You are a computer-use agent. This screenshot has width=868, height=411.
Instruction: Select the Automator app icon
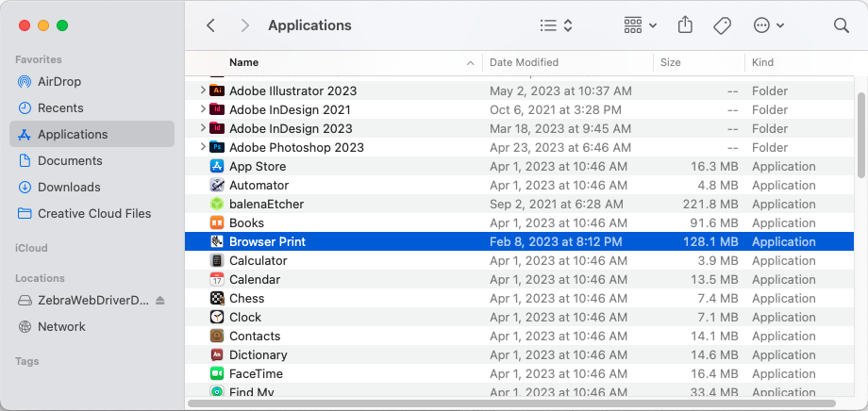tap(217, 185)
